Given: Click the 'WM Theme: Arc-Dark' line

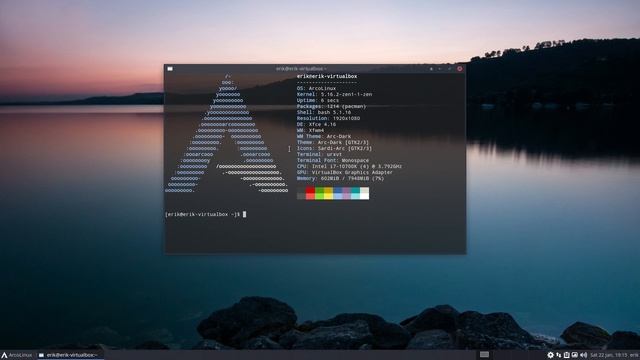Looking at the screenshot, I should pyautogui.click(x=324, y=136).
